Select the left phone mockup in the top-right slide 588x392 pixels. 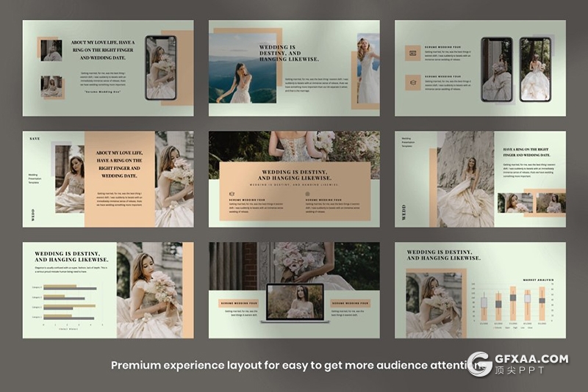497,69
